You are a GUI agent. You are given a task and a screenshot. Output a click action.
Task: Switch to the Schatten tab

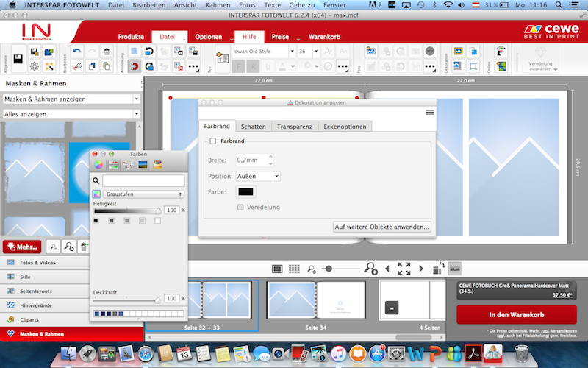253,127
